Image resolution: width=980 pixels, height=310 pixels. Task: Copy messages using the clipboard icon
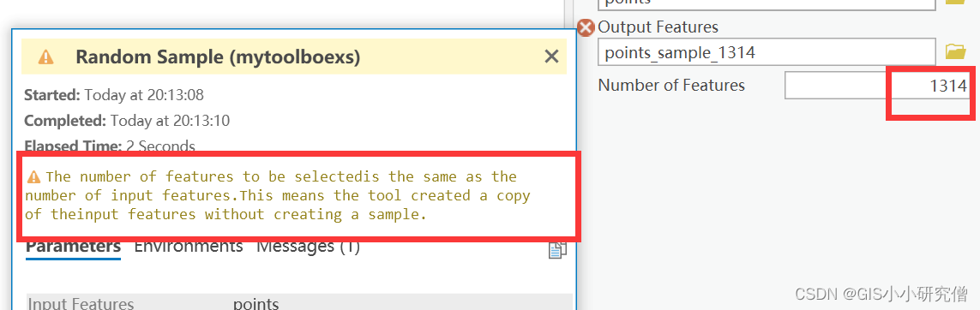557,250
